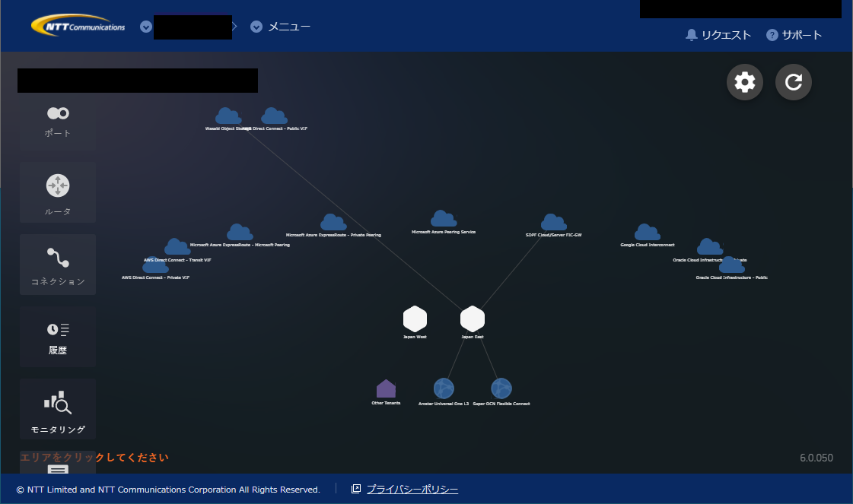Open the プライバシーポリシー link

coord(412,490)
